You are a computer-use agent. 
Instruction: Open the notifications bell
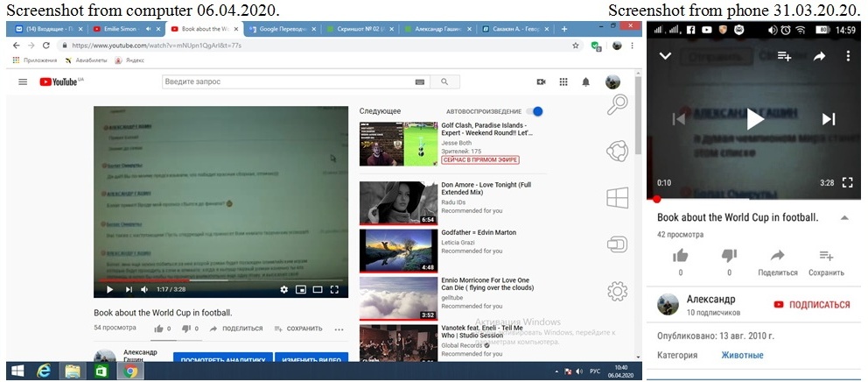pos(585,82)
